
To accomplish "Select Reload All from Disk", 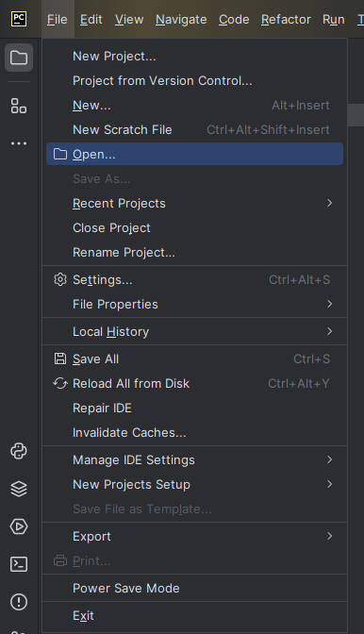I will pyautogui.click(x=194, y=384).
